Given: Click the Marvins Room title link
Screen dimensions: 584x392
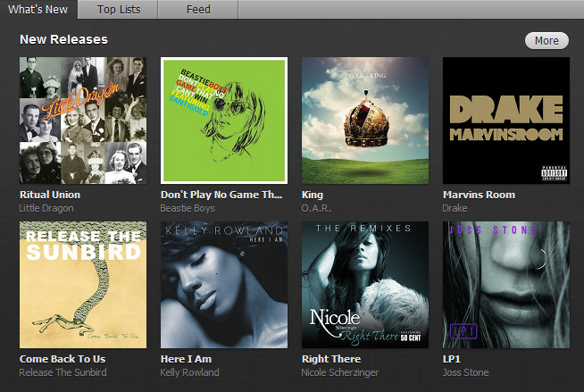Looking at the screenshot, I should (479, 195).
